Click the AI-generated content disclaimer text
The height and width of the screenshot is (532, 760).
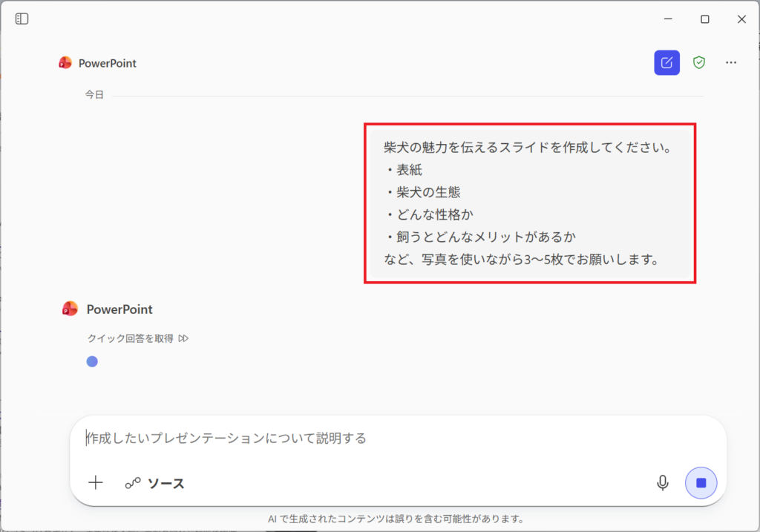[396, 519]
